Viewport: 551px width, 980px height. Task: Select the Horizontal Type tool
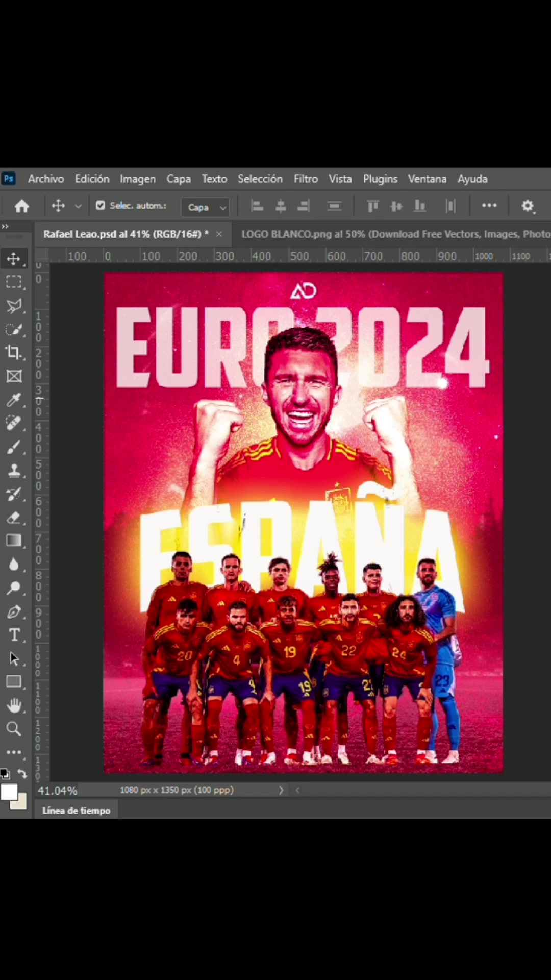tap(14, 635)
